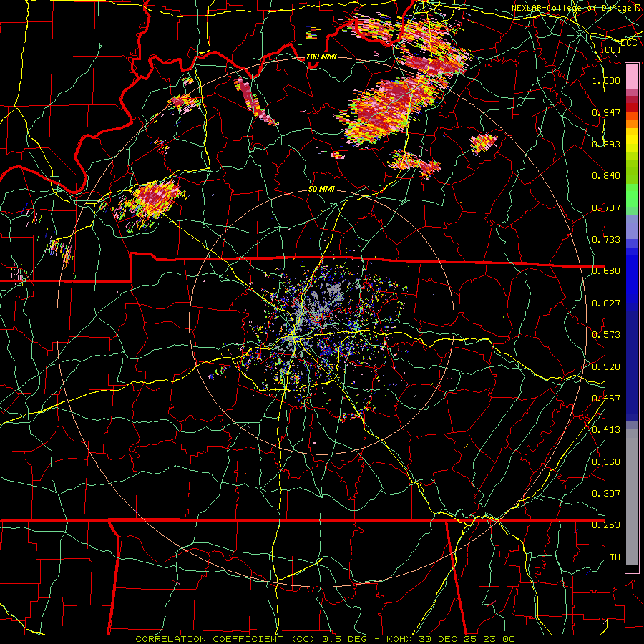
Task: Click the 50 NMI range ring label
Action: [x=321, y=189]
